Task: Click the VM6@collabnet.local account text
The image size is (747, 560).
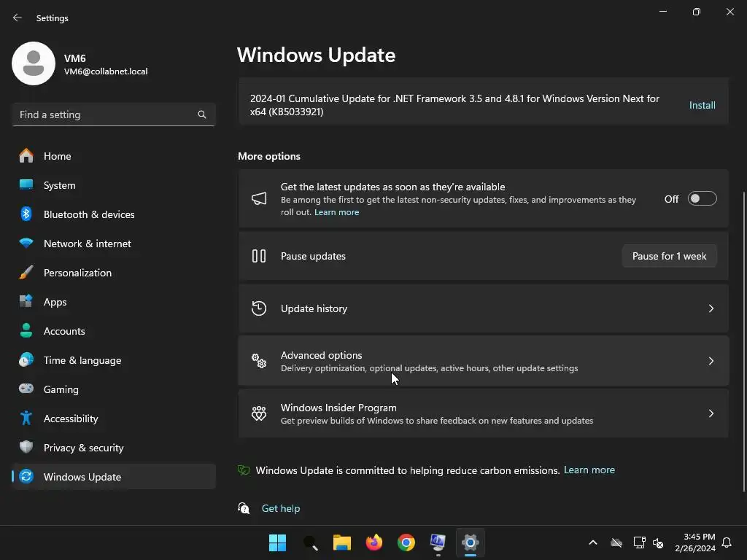Action: (106, 71)
